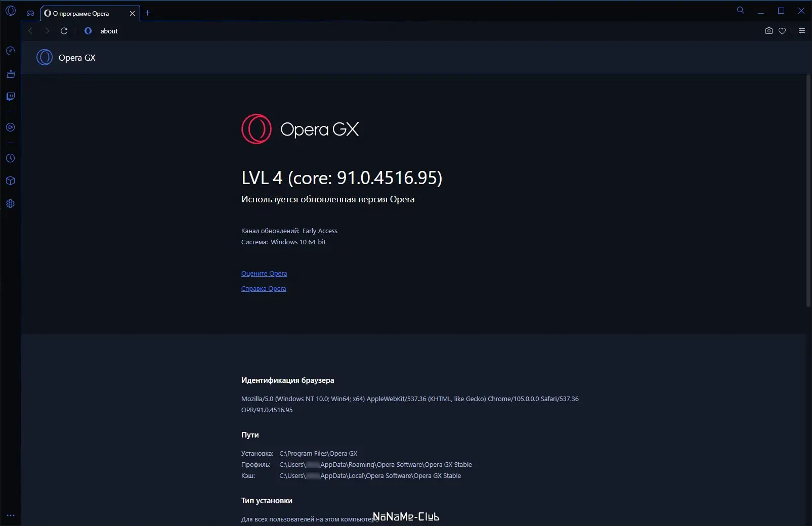The height and width of the screenshot is (526, 812).
Task: Click the "Тип установки" heading
Action: click(267, 501)
